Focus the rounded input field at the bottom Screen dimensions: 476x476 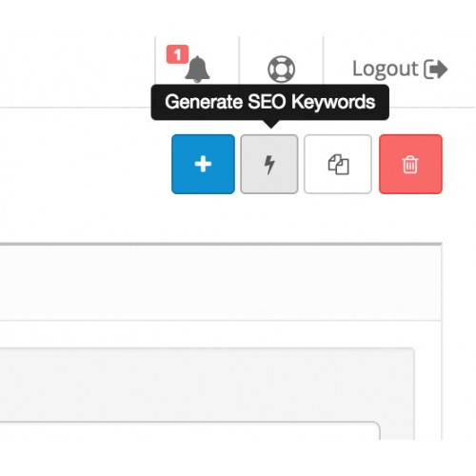click(189, 430)
